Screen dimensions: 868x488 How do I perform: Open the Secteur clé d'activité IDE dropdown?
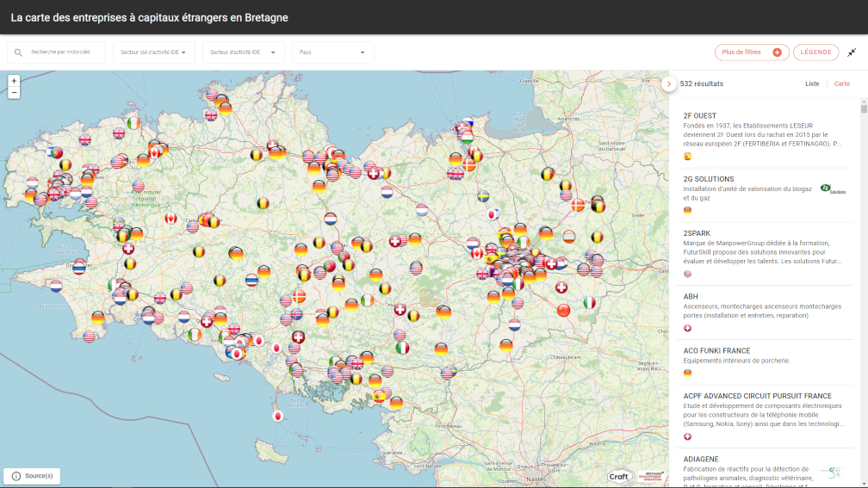[154, 53]
